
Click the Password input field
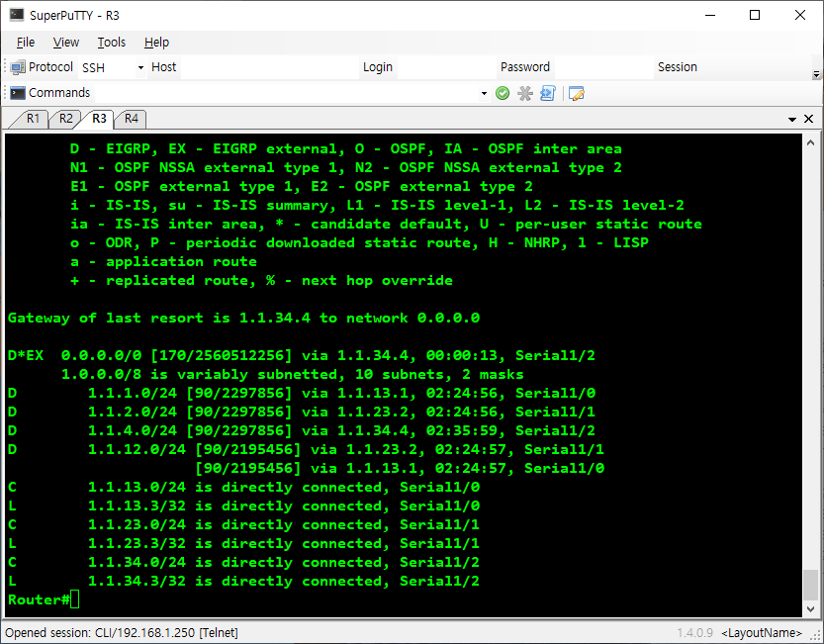tap(603, 68)
